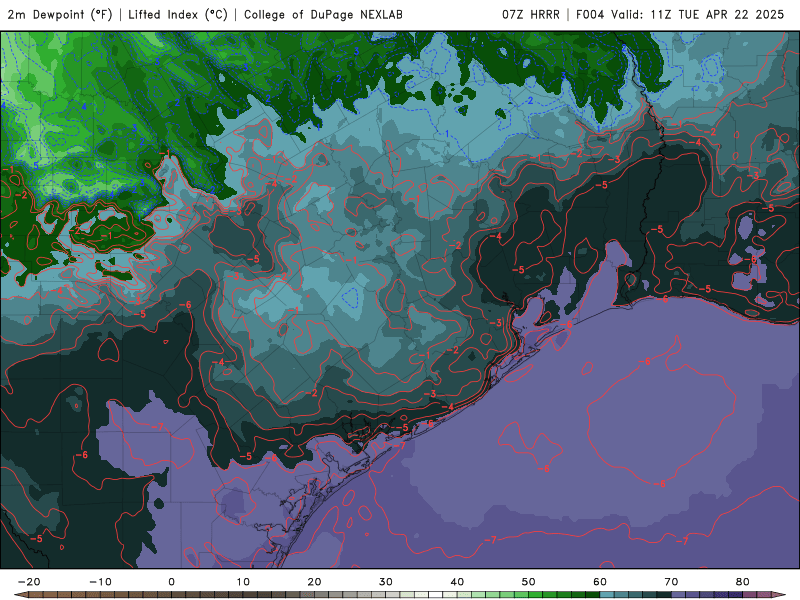This screenshot has height=600, width=800.
Task: Click the 60 value on the color scale
Action: point(600,581)
